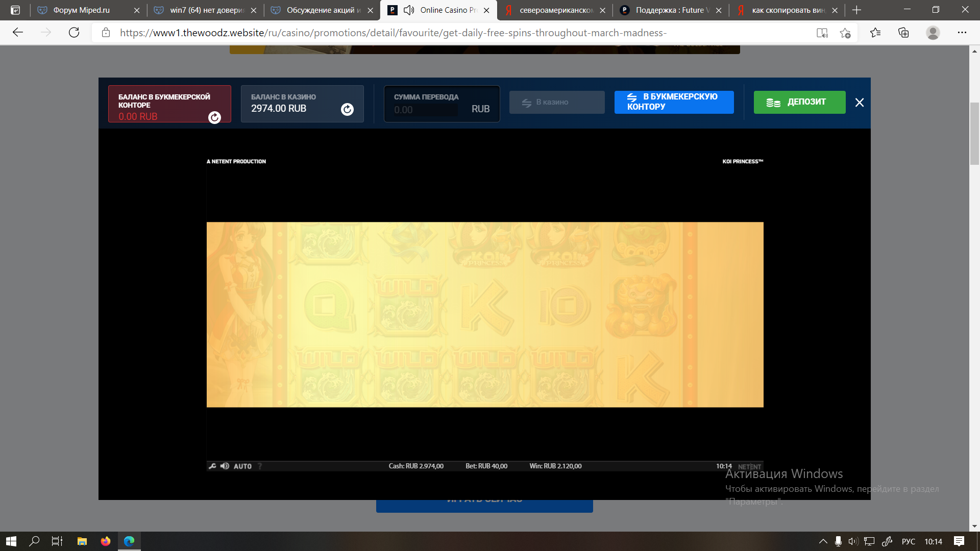Click the vertical scrollbar thumb
Image resolution: width=980 pixels, height=551 pixels.
point(974,134)
